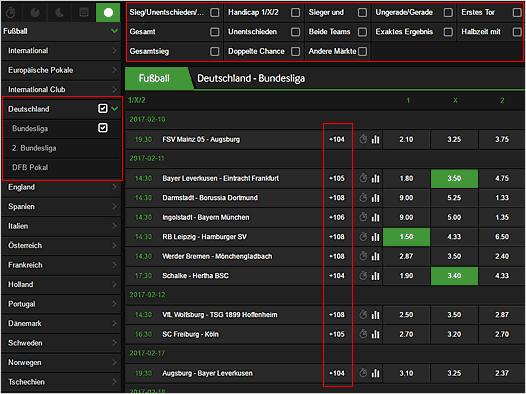Image resolution: width=526 pixels, height=394 pixels.
Task: Select the three-quarter pie time filter icon
Action: pyautogui.click(x=35, y=12)
